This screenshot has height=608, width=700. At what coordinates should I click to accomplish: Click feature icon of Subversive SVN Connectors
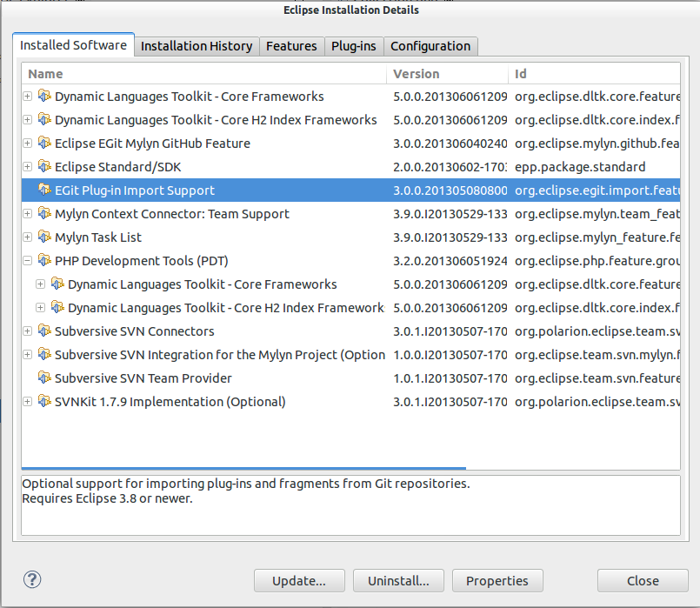pyautogui.click(x=44, y=331)
